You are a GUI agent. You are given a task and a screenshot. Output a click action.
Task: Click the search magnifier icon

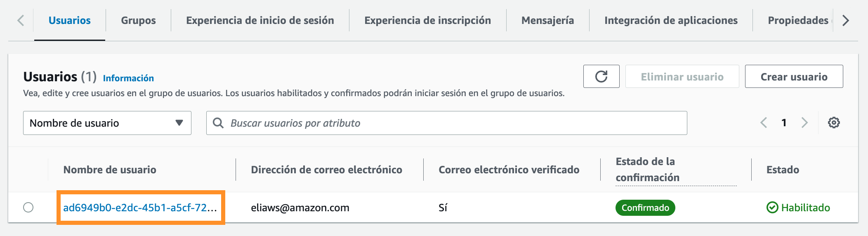(218, 123)
